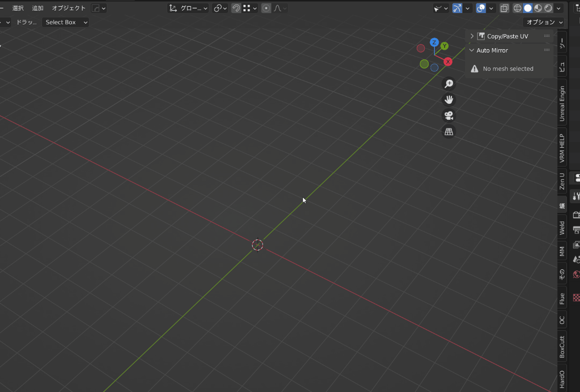Click the Copy/Paste UV panel icon
580x392 pixels.
tap(481, 36)
